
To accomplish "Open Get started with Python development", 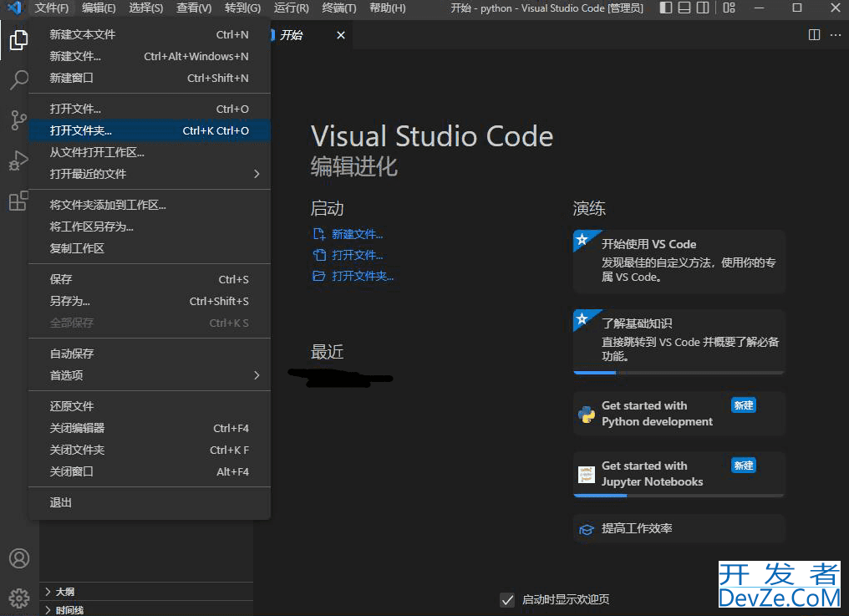I will pyautogui.click(x=679, y=414).
